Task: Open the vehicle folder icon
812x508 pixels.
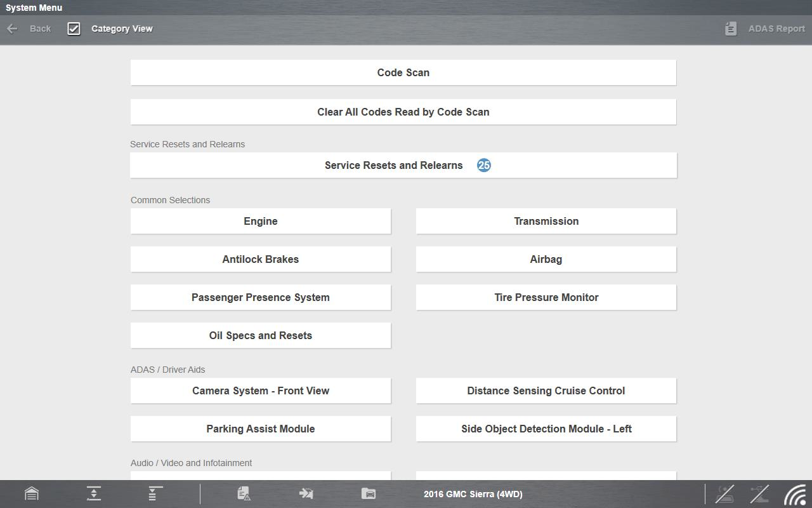Action: pyautogui.click(x=369, y=493)
